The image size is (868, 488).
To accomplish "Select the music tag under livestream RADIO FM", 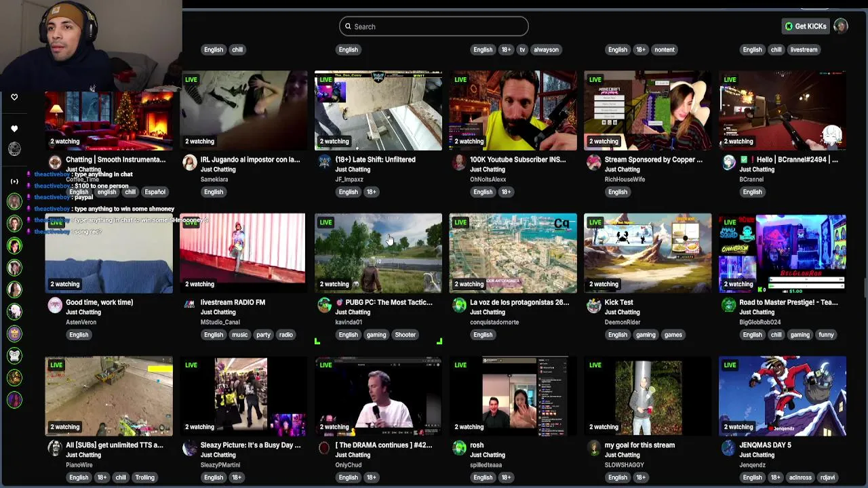I will (x=239, y=335).
